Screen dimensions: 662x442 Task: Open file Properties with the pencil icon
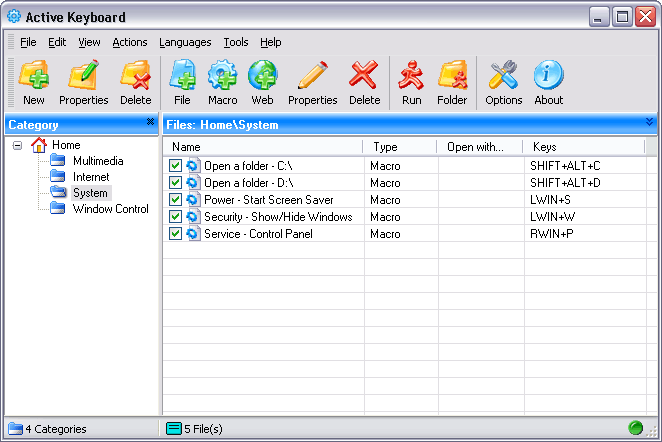coord(312,75)
